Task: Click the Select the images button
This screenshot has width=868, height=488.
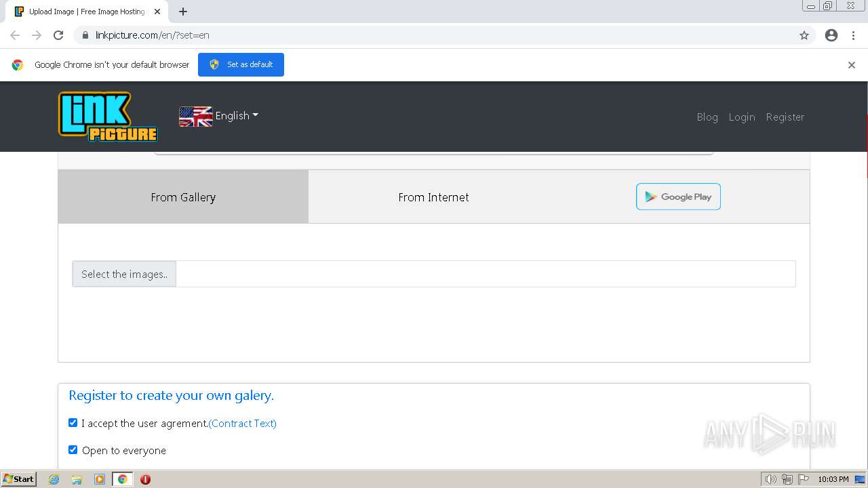Action: click(x=124, y=274)
